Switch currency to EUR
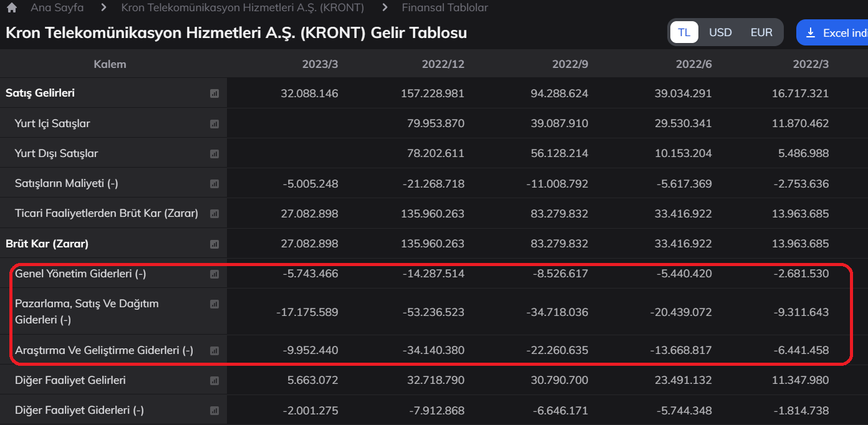 coord(761,32)
